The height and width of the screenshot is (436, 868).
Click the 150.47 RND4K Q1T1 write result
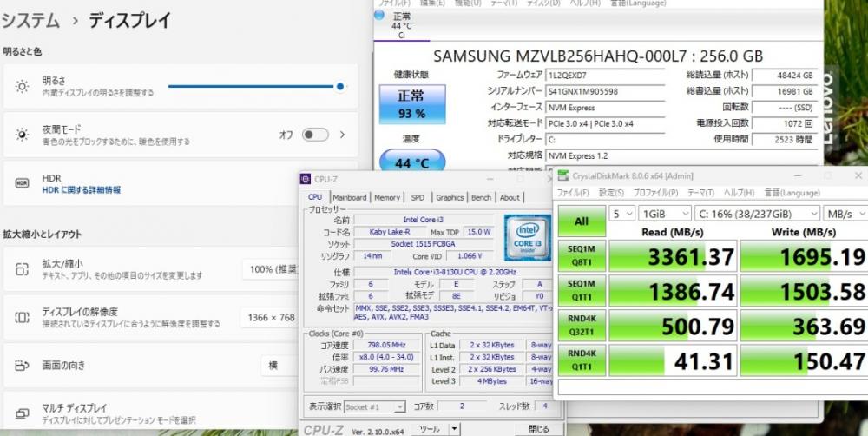tap(804, 360)
